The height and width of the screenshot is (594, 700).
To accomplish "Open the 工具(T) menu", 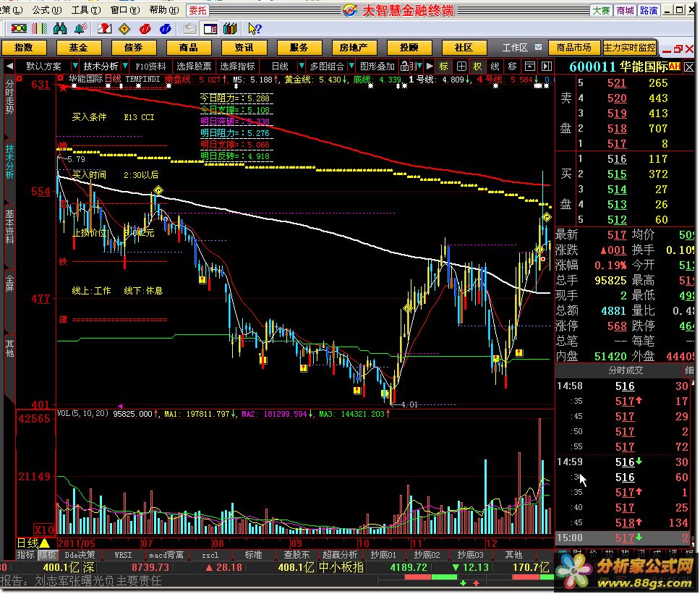I will tap(86, 10).
